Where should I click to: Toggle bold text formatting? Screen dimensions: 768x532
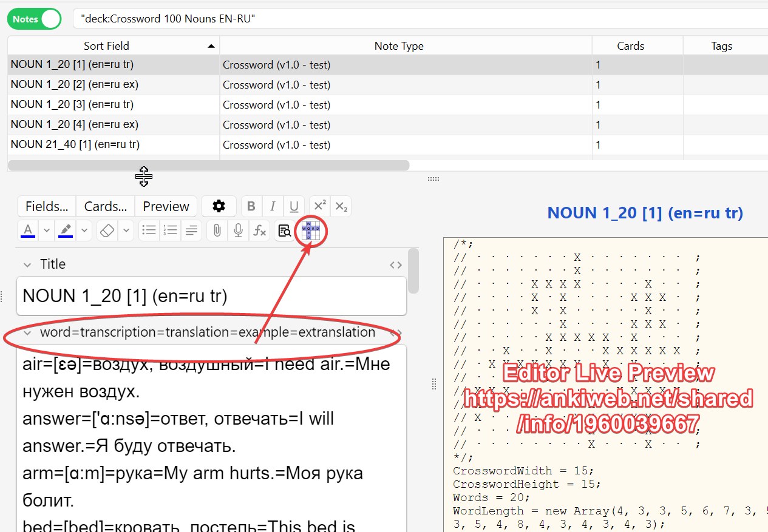tap(251, 206)
